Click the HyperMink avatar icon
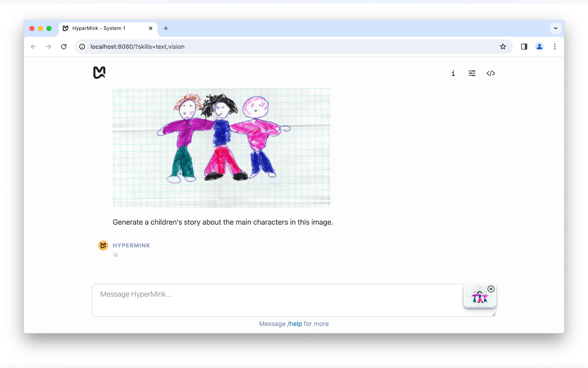This screenshot has width=588, height=368. [x=103, y=245]
